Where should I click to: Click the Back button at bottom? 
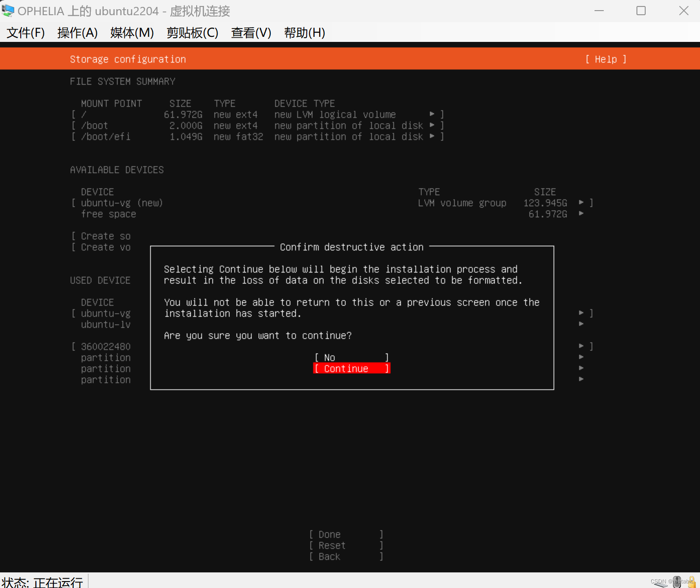346,556
